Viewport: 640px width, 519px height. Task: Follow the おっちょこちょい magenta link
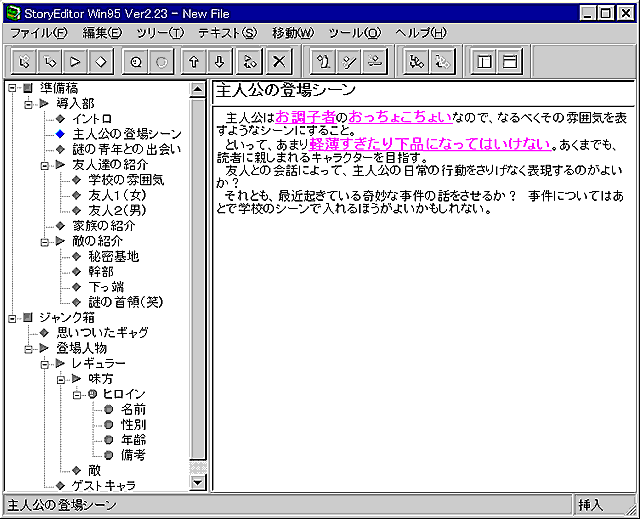(400, 117)
